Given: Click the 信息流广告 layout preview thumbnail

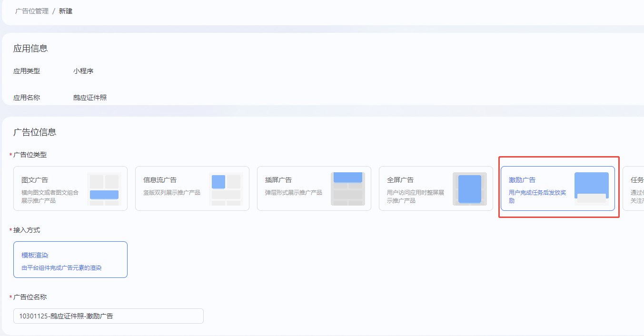Looking at the screenshot, I should tap(226, 189).
